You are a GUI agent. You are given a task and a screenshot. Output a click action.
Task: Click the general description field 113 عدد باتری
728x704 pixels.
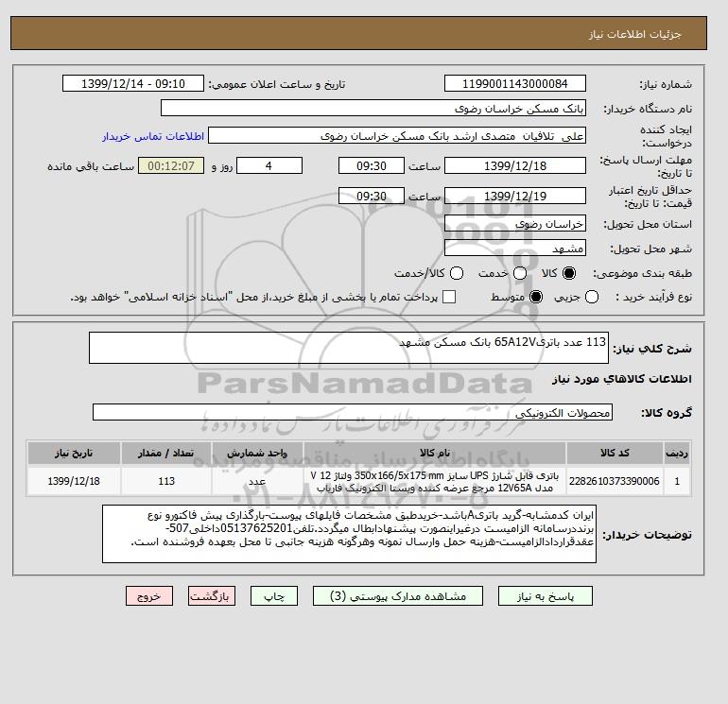pyautogui.click(x=349, y=348)
